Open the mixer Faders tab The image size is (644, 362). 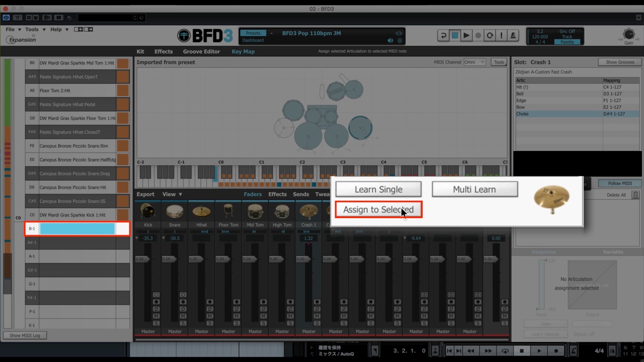click(253, 194)
